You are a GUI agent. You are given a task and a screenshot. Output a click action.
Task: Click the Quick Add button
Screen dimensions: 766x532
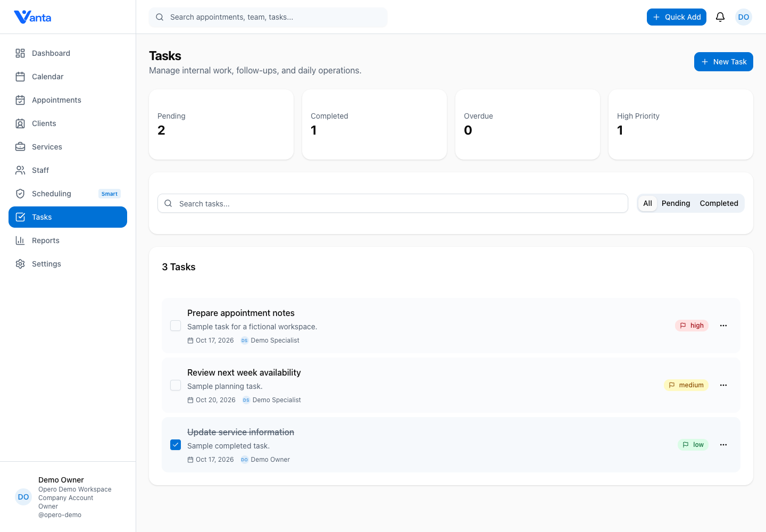pos(677,17)
